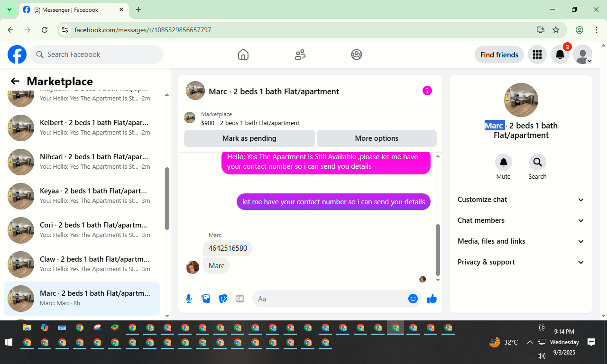Click the browser address bar URL
The image size is (607, 364).
[143, 30]
